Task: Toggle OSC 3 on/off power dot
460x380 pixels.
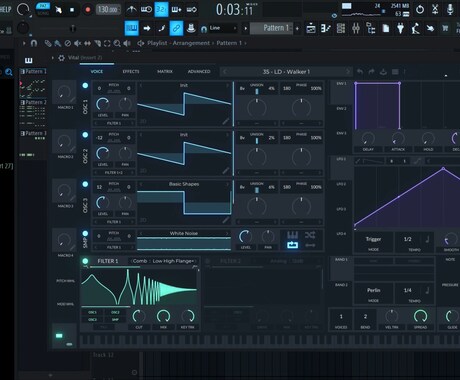Action: [x=85, y=184]
